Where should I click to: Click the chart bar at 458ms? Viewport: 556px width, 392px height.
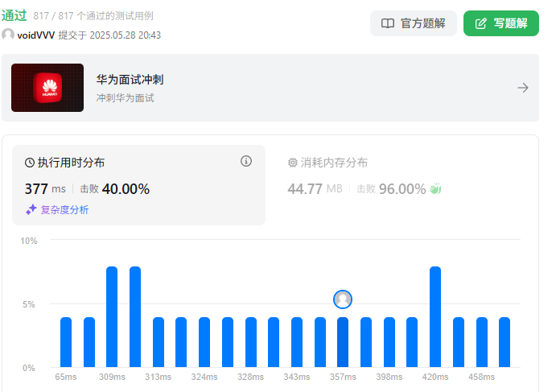pos(481,342)
